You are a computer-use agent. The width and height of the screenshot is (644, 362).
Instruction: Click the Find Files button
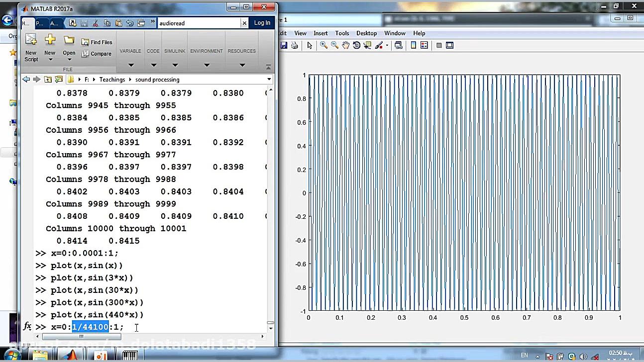[98, 42]
